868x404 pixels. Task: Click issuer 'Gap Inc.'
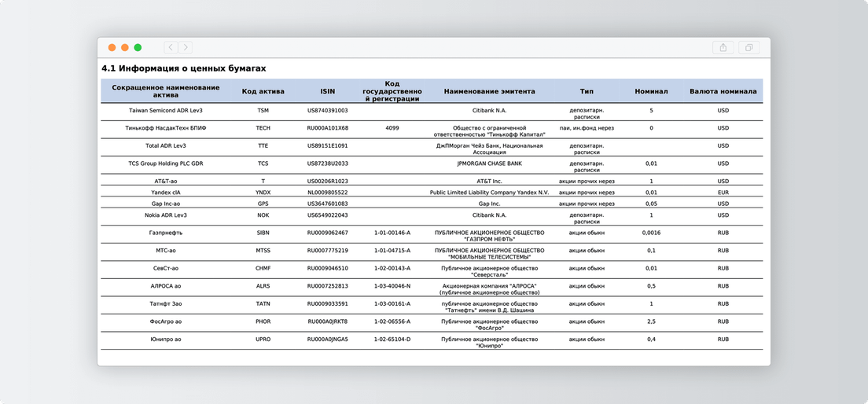pos(489,204)
